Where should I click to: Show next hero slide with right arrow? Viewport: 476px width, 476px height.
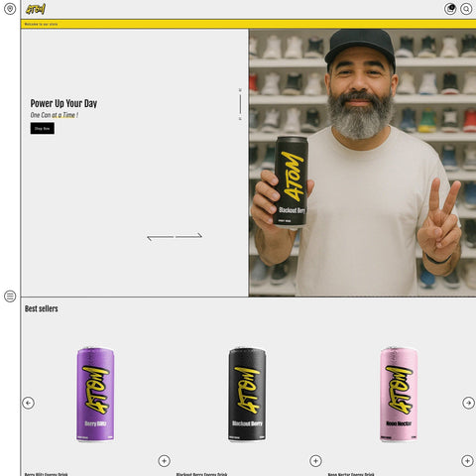188,235
